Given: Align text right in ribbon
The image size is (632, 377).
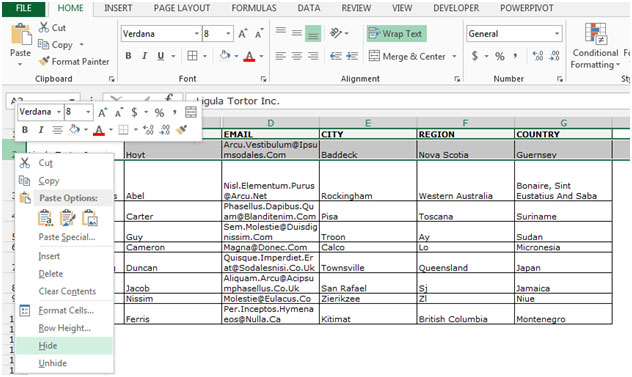Looking at the screenshot, I should tap(313, 56).
